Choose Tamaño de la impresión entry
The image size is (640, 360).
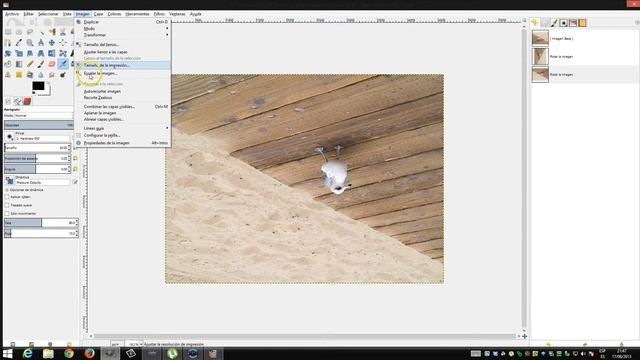(122, 65)
